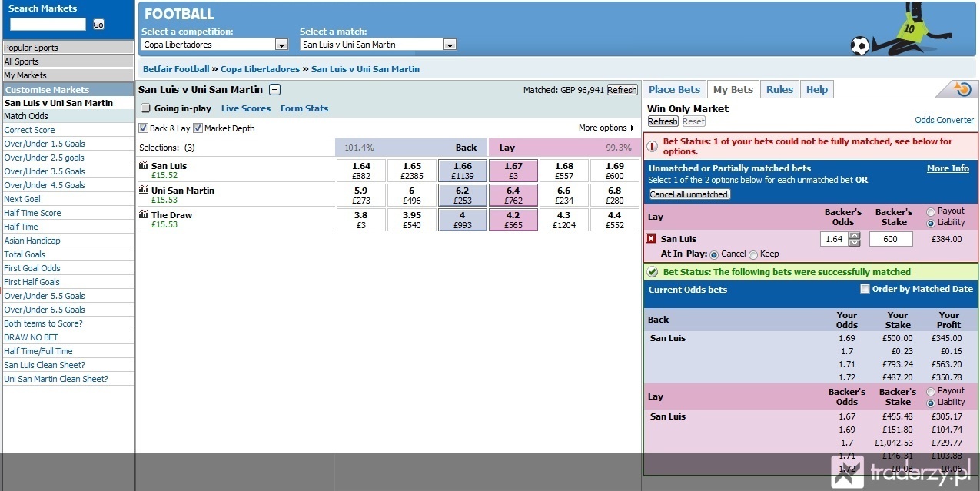The height and width of the screenshot is (491, 980).
Task: Untick the Back & Lay checkbox
Action: click(143, 128)
